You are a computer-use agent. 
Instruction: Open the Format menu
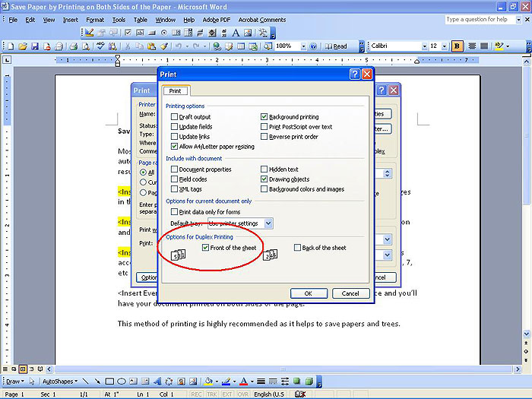click(95, 20)
